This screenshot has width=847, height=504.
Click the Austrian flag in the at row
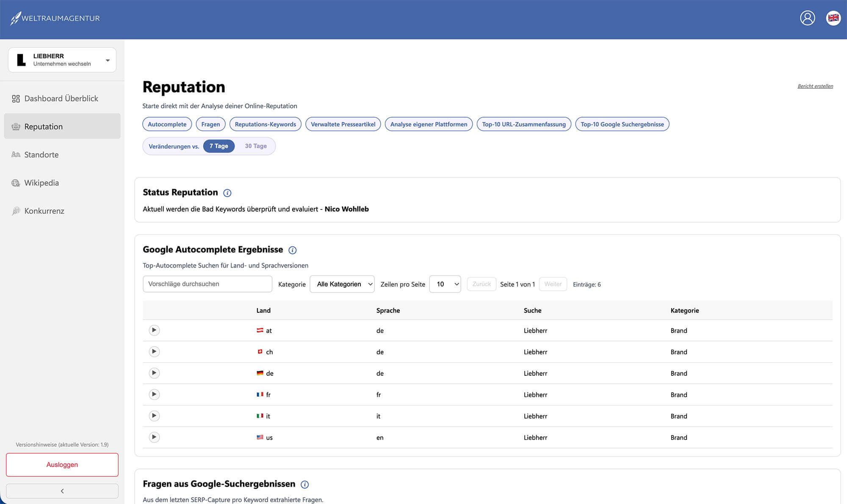(260, 330)
